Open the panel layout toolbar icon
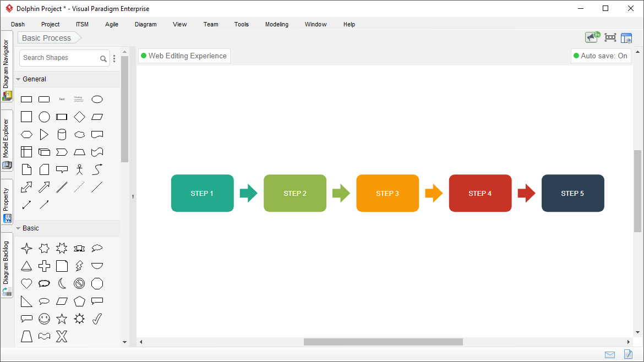 pyautogui.click(x=626, y=38)
